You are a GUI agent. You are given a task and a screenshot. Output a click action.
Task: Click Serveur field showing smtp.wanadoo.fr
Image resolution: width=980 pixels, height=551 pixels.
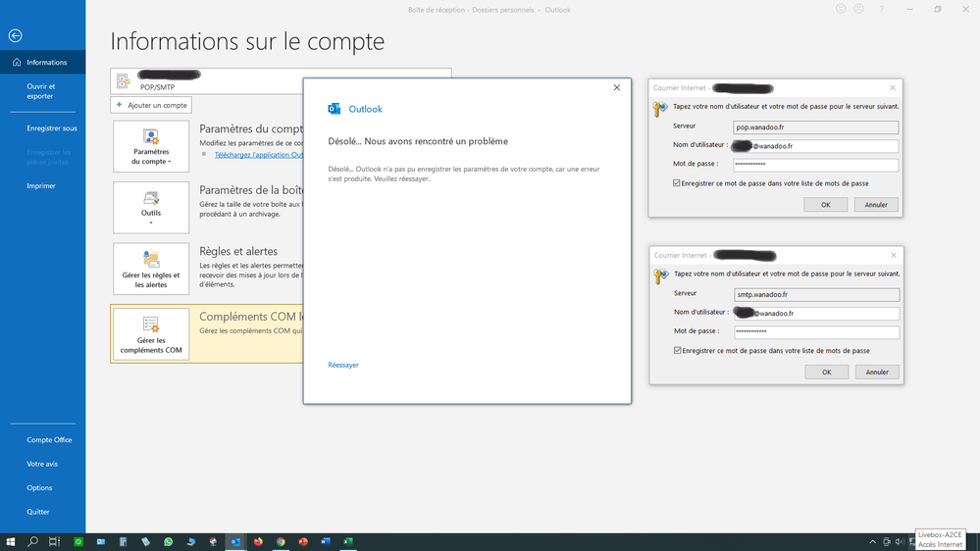[816, 294]
